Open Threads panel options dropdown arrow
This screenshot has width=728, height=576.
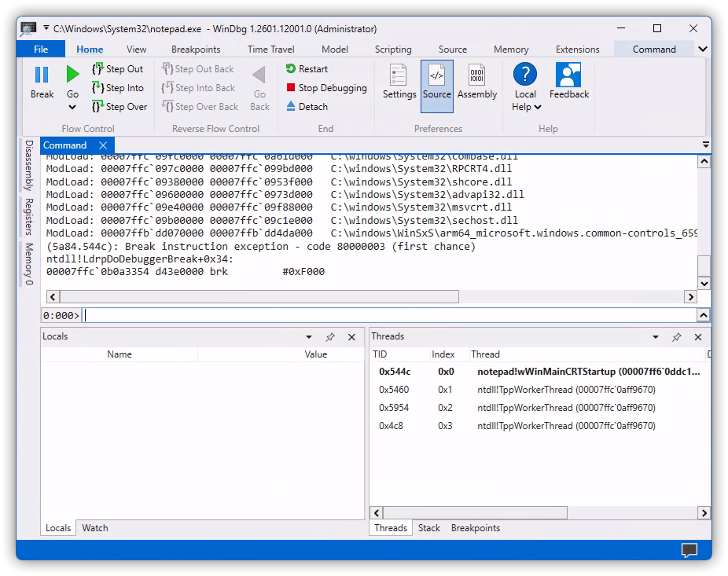point(656,337)
